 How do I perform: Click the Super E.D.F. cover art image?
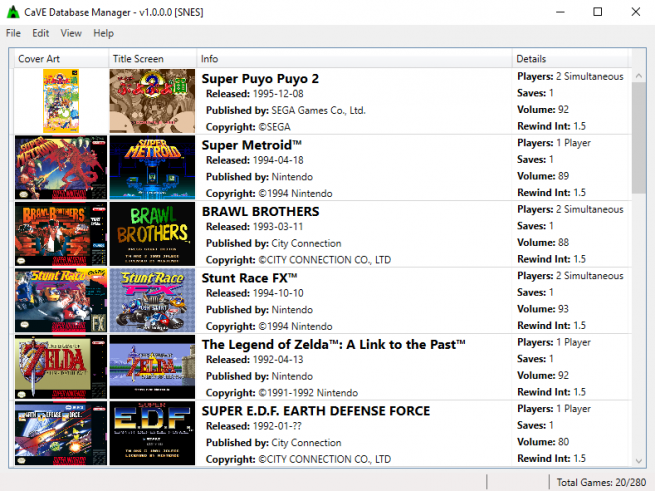60,433
